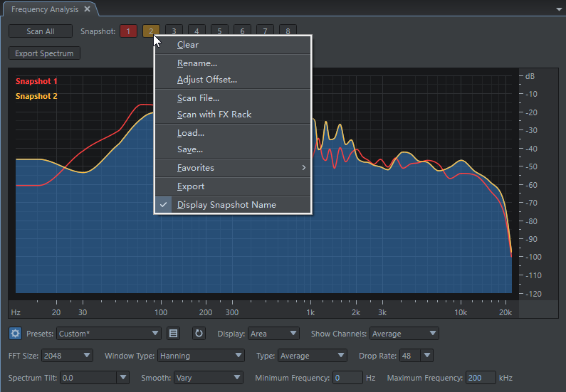Choose Scan with FX Rack entry
The height and width of the screenshot is (392, 566).
point(233,115)
